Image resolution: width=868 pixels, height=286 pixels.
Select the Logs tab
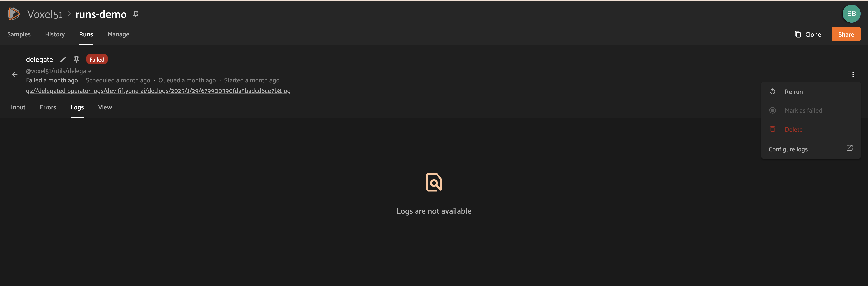77,107
